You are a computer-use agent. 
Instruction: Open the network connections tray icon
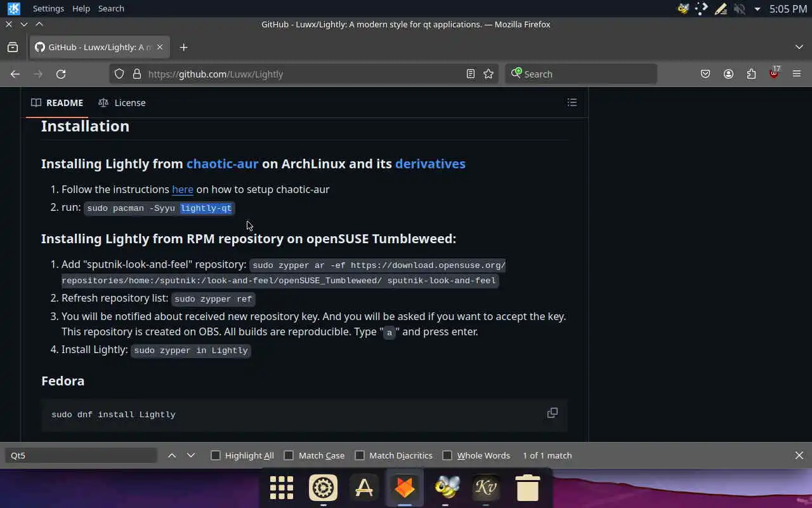pos(702,9)
